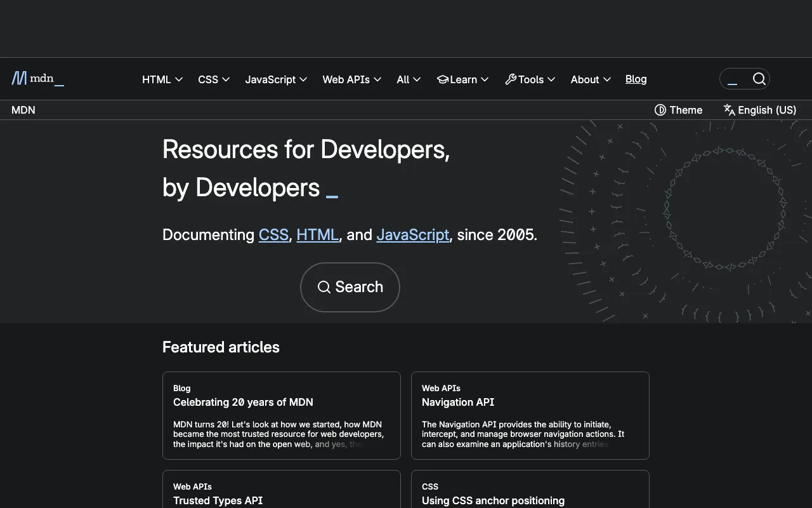Viewport: 812px width, 508px height.
Task: Open Using CSS anchor positioning article
Action: pos(493,500)
